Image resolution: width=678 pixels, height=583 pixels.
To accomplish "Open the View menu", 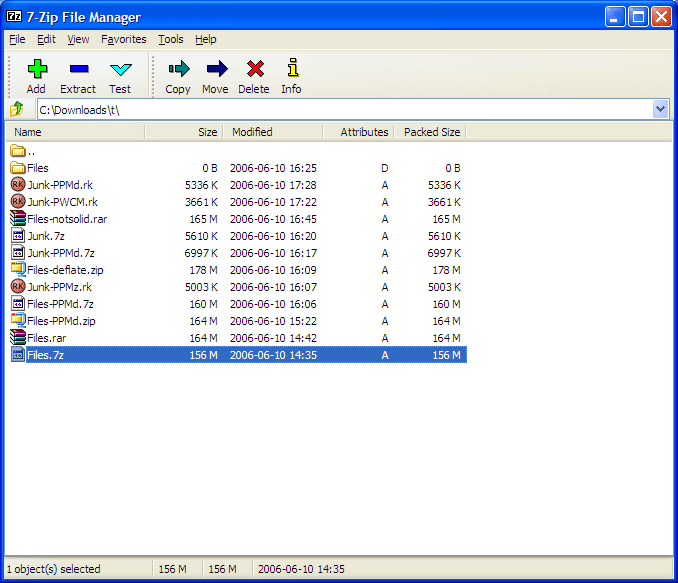I will [x=78, y=39].
